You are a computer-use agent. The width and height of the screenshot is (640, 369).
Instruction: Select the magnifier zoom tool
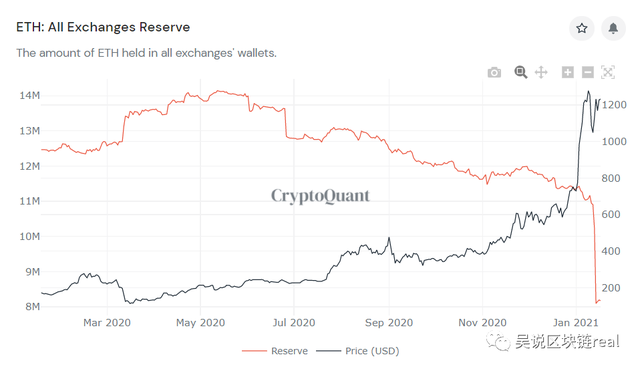[520, 72]
